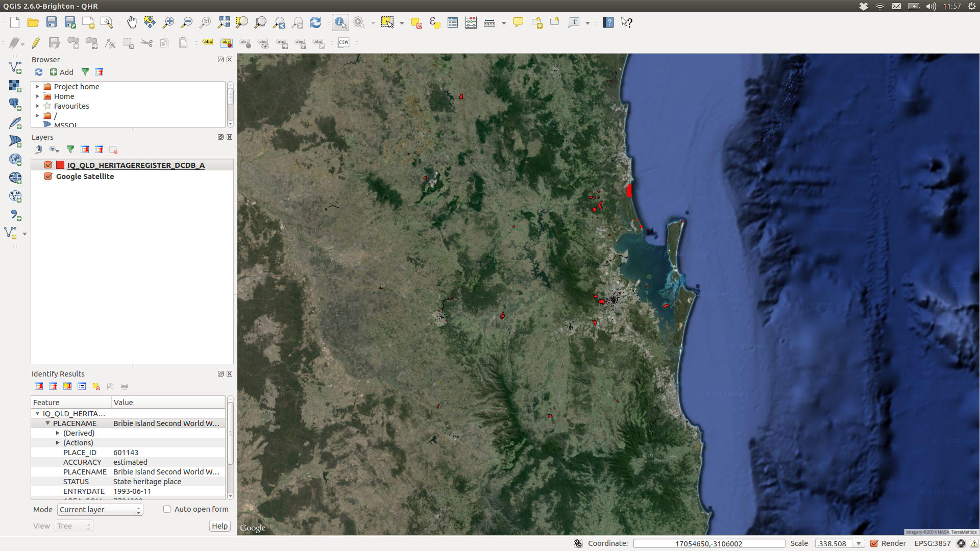
Task: Open the CSW catalogue client icon
Action: (344, 43)
